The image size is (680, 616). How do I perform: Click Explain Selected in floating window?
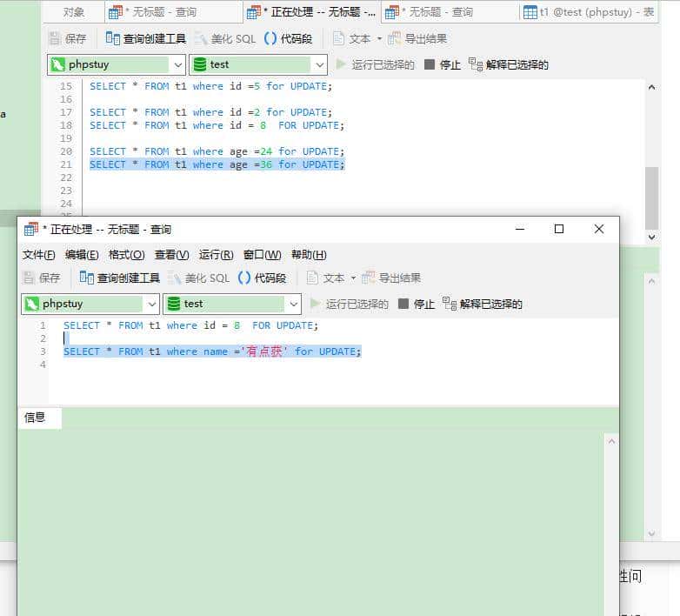tap(483, 304)
